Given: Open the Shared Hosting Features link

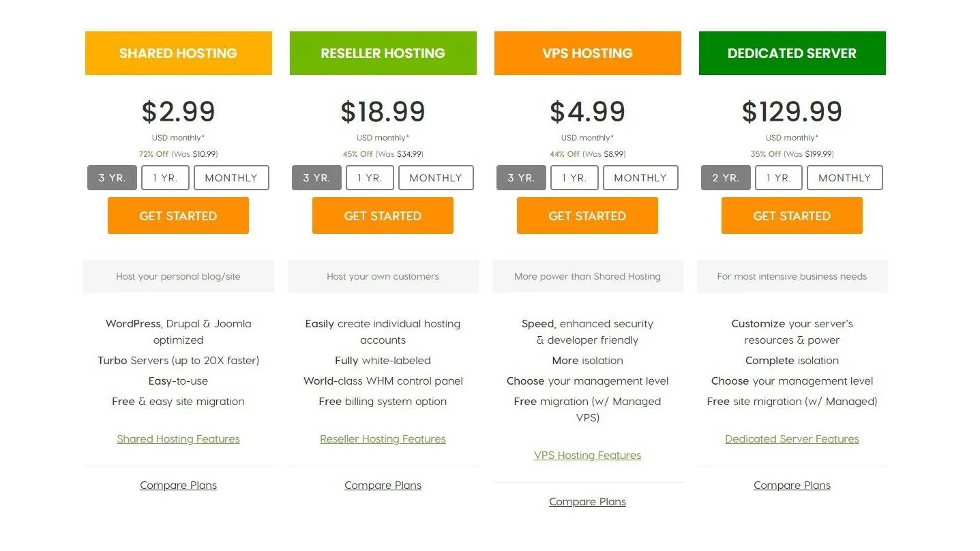Looking at the screenshot, I should (x=178, y=439).
